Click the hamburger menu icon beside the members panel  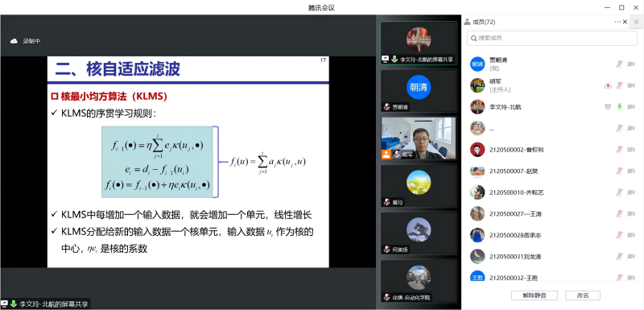coord(636,23)
